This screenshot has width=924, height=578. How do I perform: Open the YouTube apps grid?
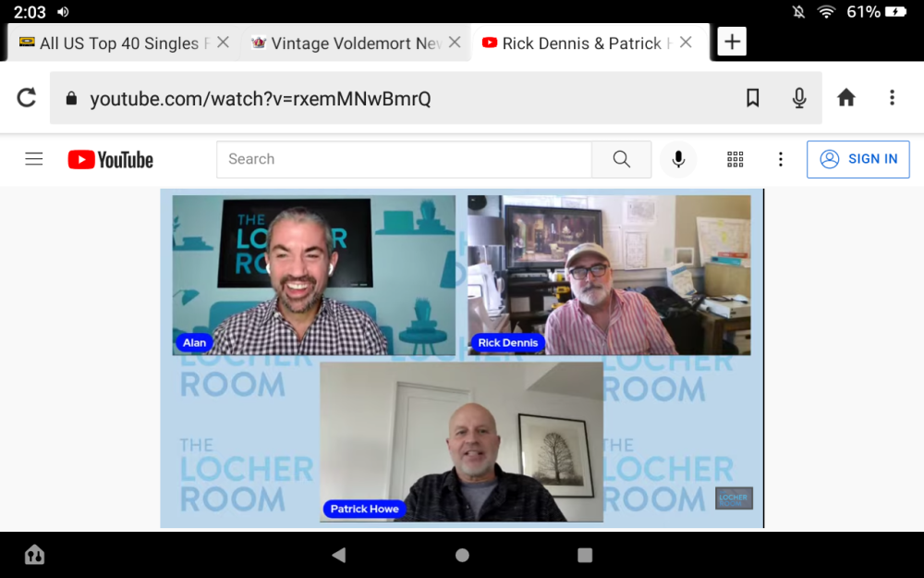(736, 159)
